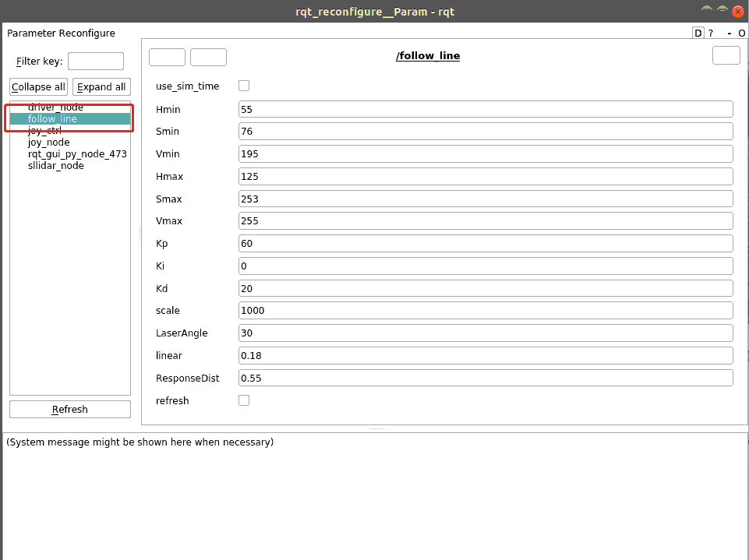Viewport: 749px width, 560px height.
Task: Enable the use_sim_time checkbox
Action: (244, 86)
